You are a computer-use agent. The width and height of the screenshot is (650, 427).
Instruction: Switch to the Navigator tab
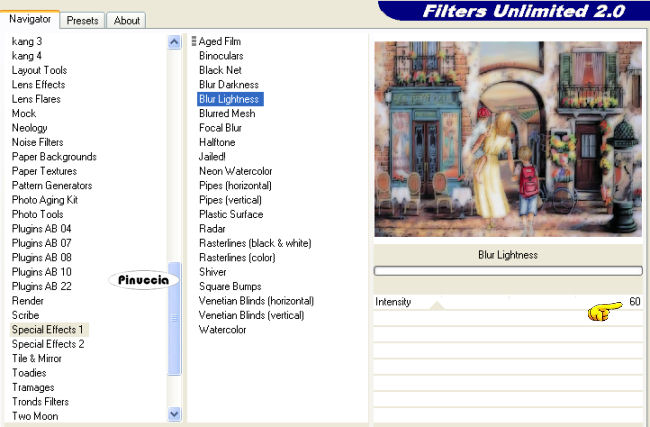[x=30, y=19]
